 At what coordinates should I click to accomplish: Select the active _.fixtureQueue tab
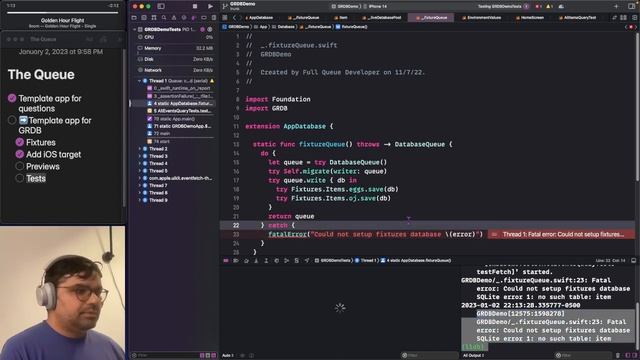point(431,18)
